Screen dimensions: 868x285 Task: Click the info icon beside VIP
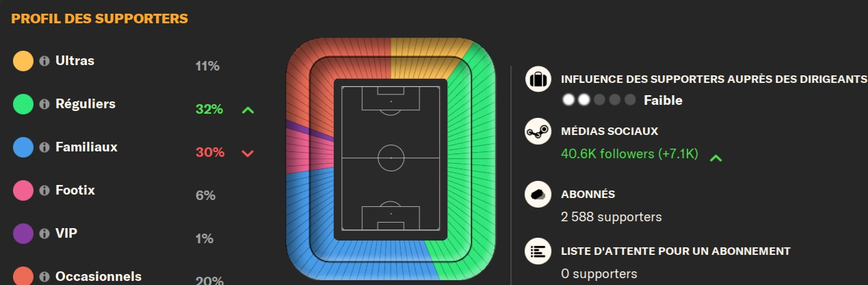click(x=44, y=234)
